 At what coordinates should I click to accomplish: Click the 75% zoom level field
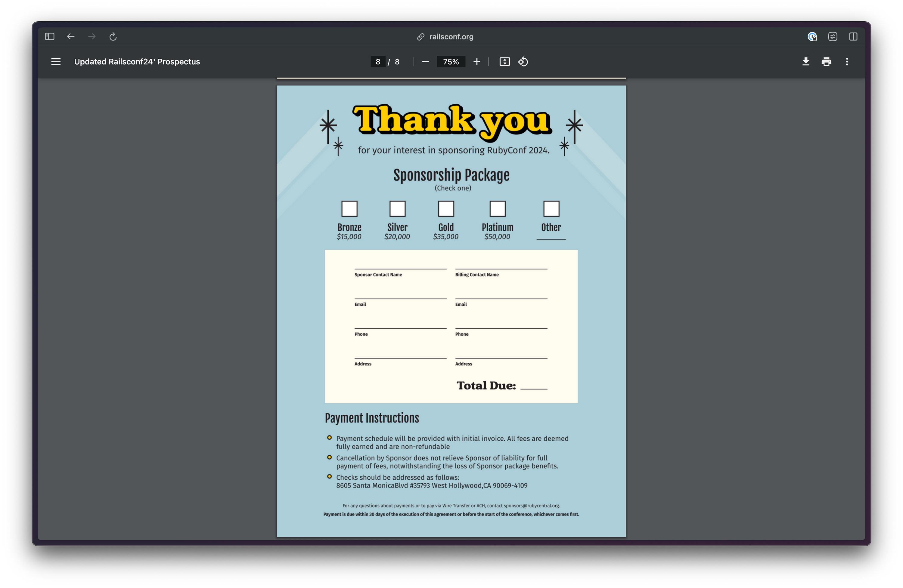(451, 61)
